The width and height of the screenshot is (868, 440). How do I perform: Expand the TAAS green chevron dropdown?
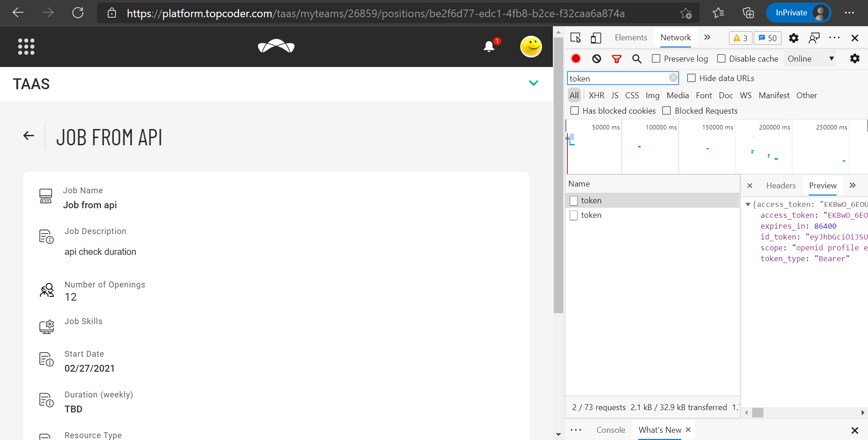click(x=534, y=83)
